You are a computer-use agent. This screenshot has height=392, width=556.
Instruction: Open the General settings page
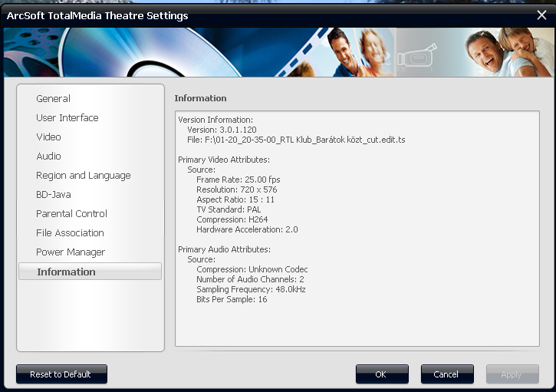pyautogui.click(x=53, y=99)
